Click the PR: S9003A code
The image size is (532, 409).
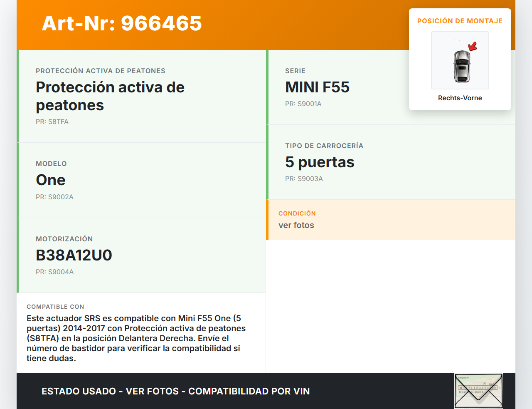point(304,178)
